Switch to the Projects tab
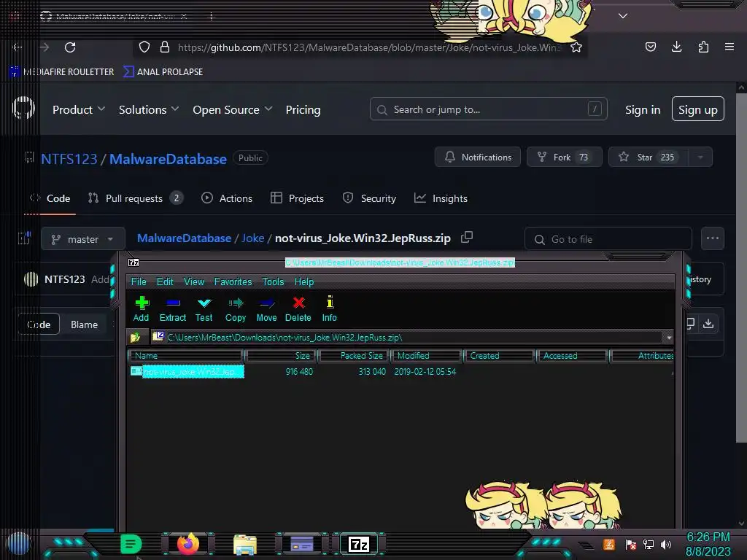 [x=297, y=198]
